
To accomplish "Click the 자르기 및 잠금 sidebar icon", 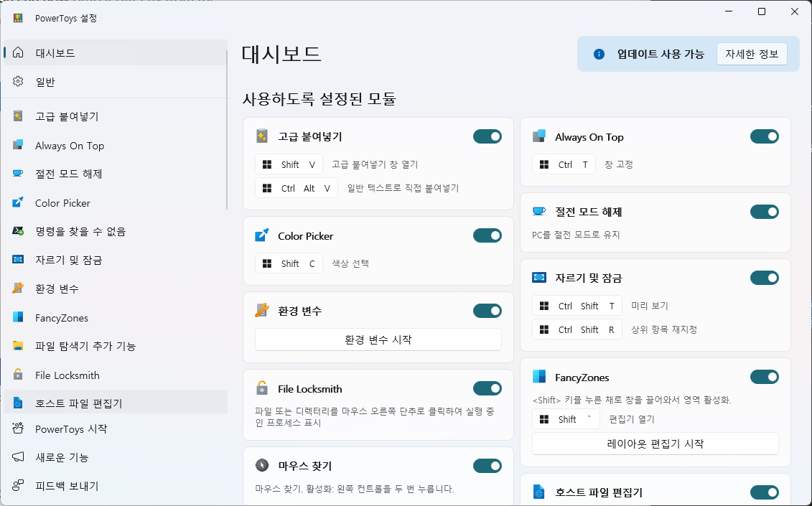I will coord(17,260).
